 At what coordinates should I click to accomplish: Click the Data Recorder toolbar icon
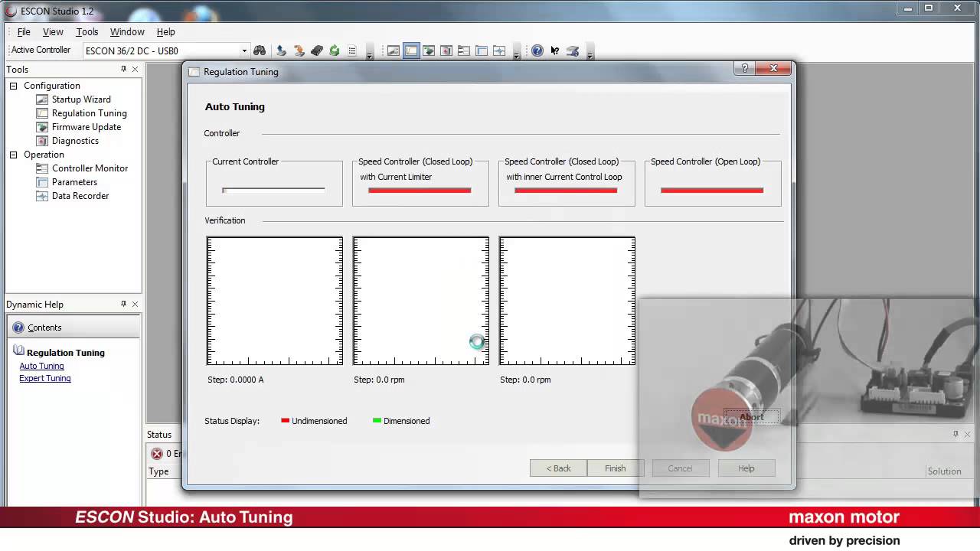(499, 51)
